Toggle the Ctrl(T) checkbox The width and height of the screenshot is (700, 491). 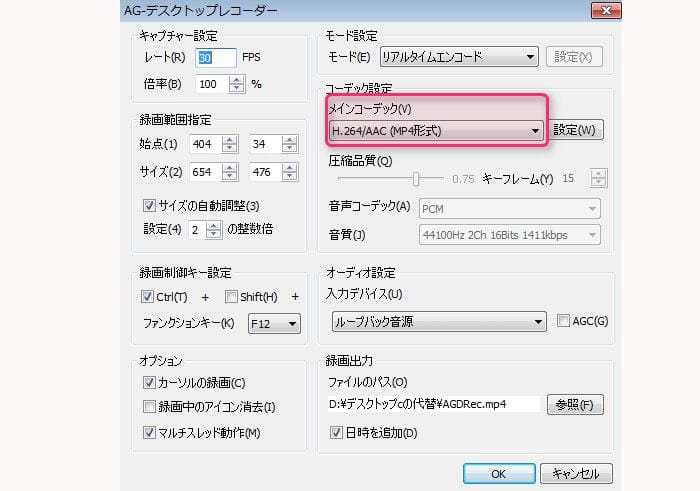click(147, 296)
